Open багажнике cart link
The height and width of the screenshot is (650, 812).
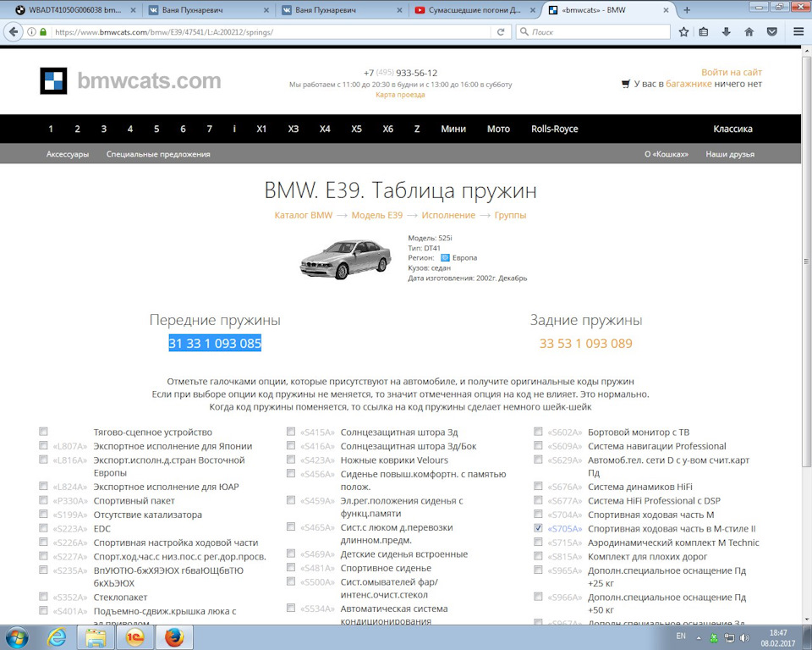[689, 84]
